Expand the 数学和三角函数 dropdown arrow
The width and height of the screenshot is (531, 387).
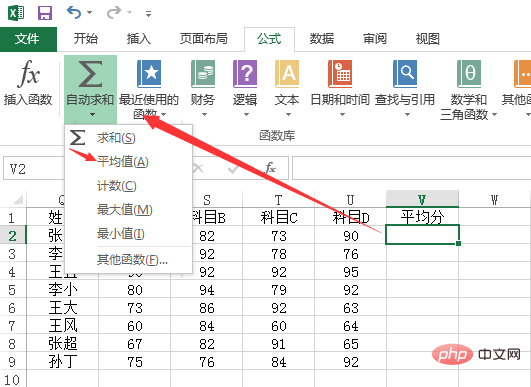(494, 115)
